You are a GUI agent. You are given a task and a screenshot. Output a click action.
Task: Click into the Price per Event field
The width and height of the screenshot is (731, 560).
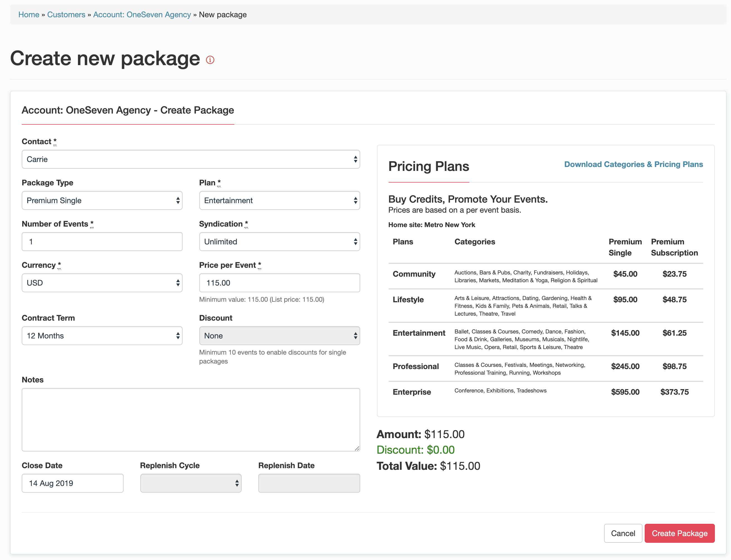point(279,283)
